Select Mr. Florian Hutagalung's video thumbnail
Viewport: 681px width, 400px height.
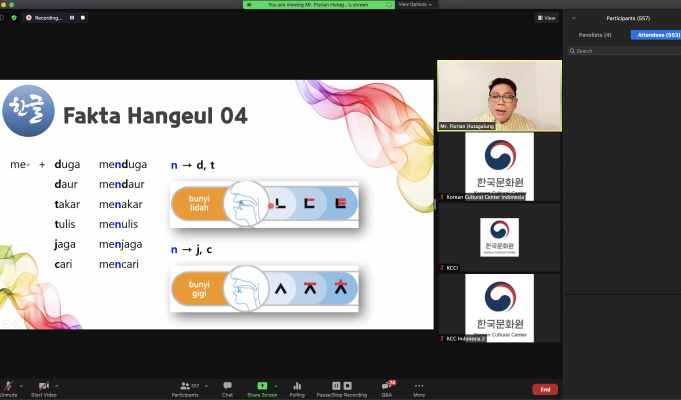[499, 96]
